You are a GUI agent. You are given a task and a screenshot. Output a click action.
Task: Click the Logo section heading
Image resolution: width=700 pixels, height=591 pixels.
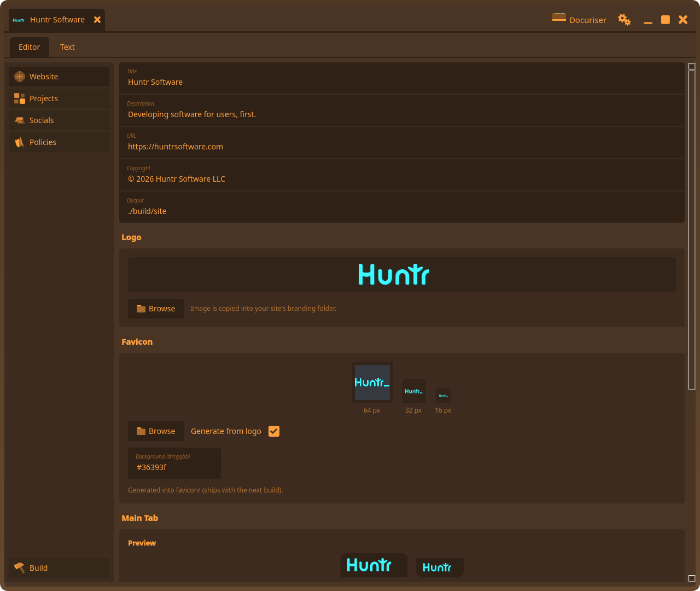131,237
